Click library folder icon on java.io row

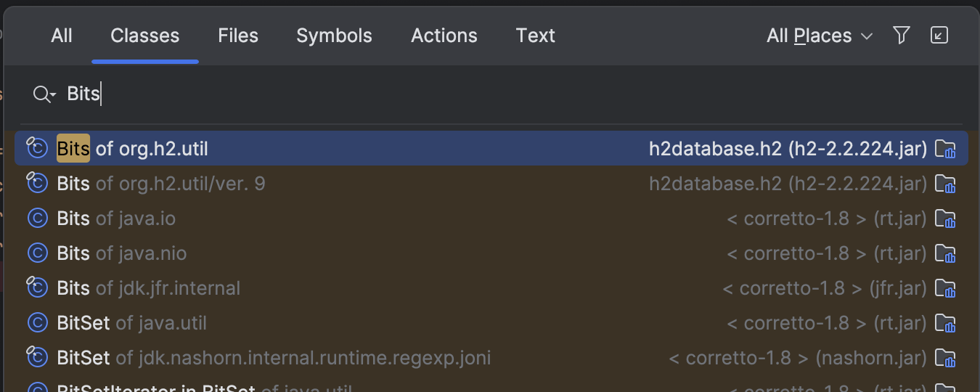coord(944,219)
